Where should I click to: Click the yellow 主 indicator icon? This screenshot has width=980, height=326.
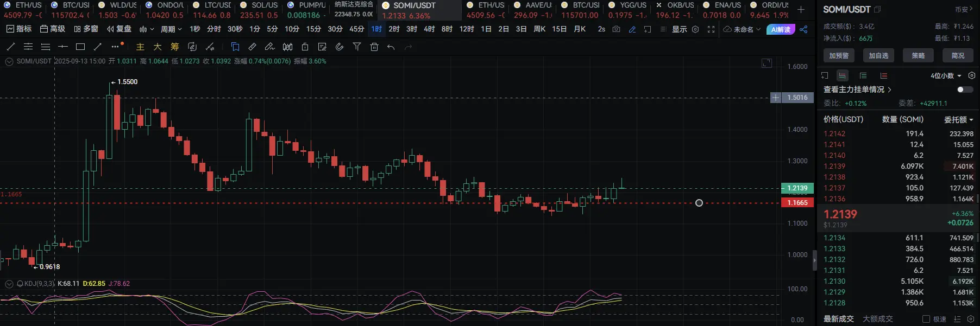point(140,47)
